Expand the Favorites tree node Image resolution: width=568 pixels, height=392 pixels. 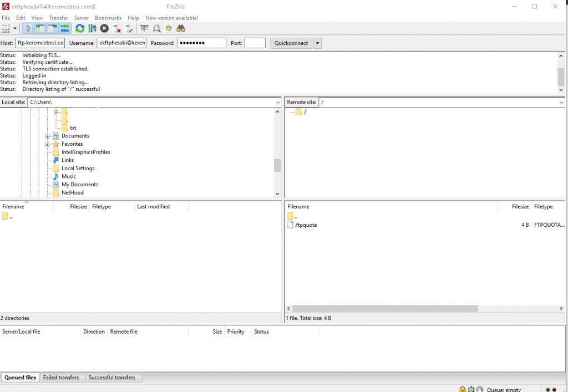(48, 144)
